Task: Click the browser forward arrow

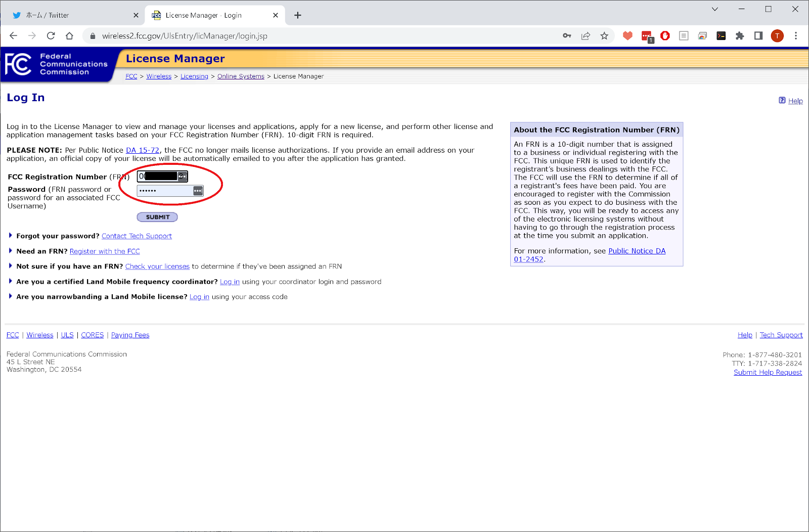Action: 32,36
